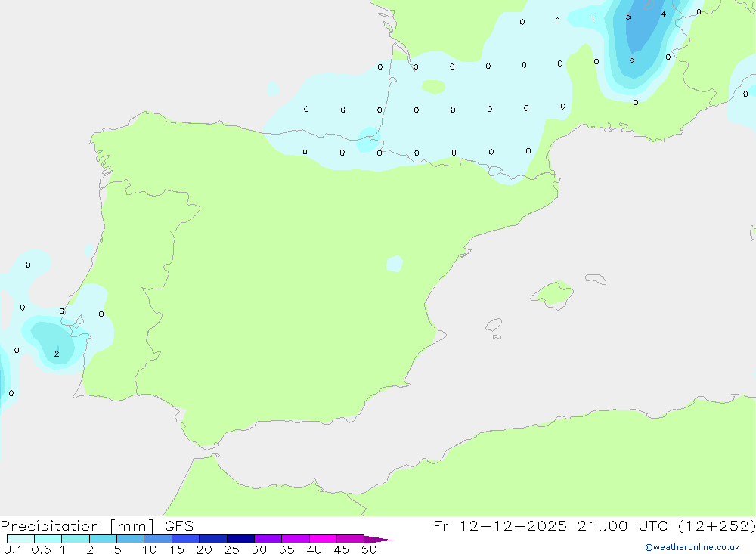Click the '10' legend scale label
The image size is (756, 554).
[149, 549]
